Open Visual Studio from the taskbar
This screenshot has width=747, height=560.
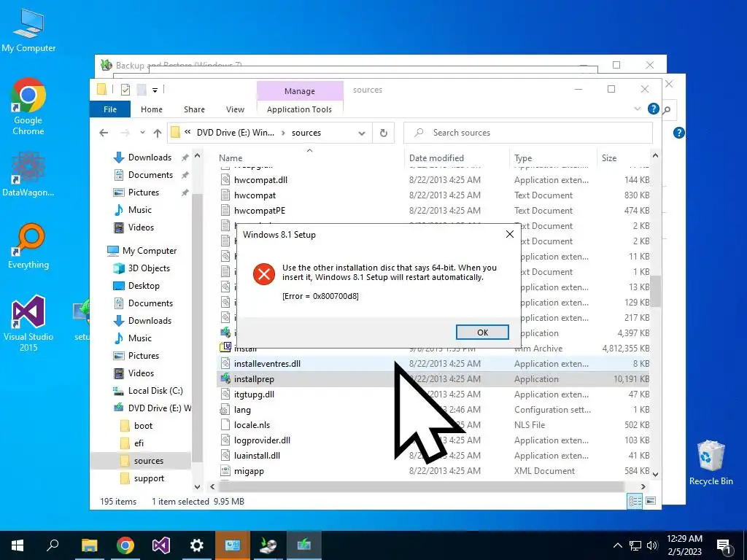pyautogui.click(x=161, y=545)
